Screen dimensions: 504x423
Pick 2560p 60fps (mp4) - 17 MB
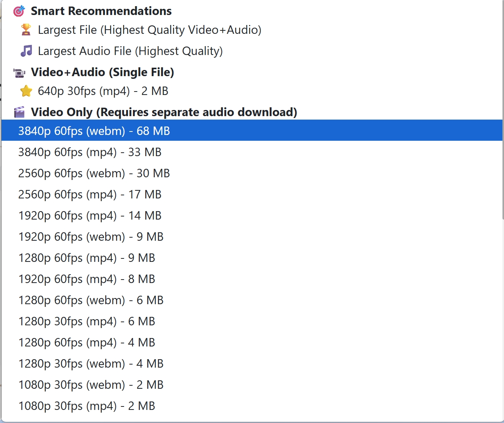(252, 194)
